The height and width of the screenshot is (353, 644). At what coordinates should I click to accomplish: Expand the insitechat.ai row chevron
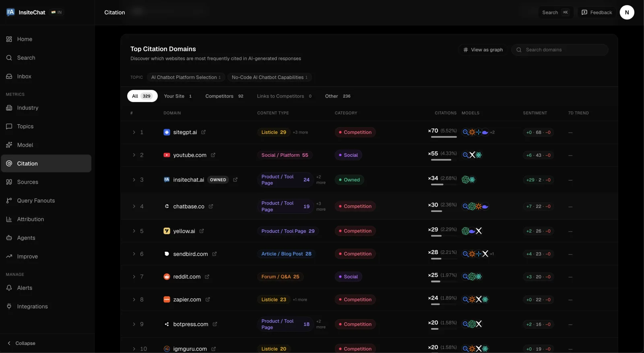[x=134, y=180]
